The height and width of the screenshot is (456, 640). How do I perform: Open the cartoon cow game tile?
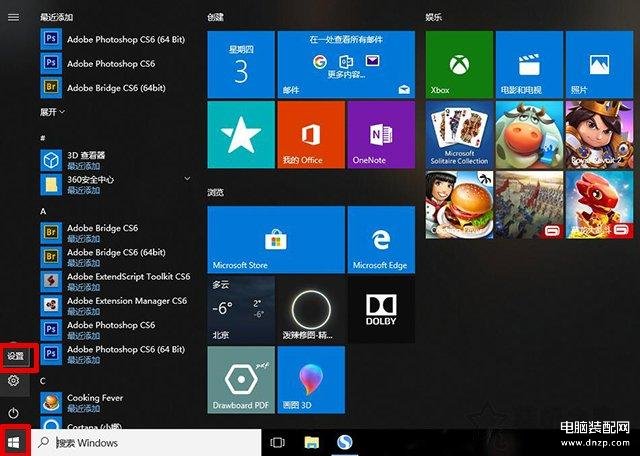529,135
